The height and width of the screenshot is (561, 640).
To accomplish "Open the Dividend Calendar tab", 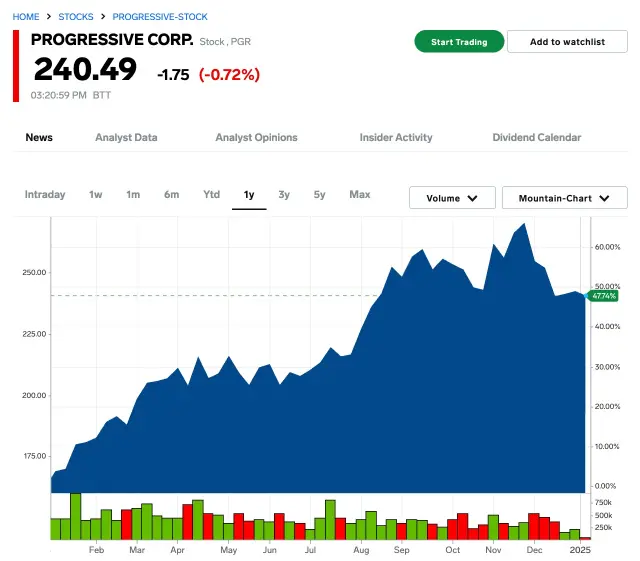I will pyautogui.click(x=536, y=137).
